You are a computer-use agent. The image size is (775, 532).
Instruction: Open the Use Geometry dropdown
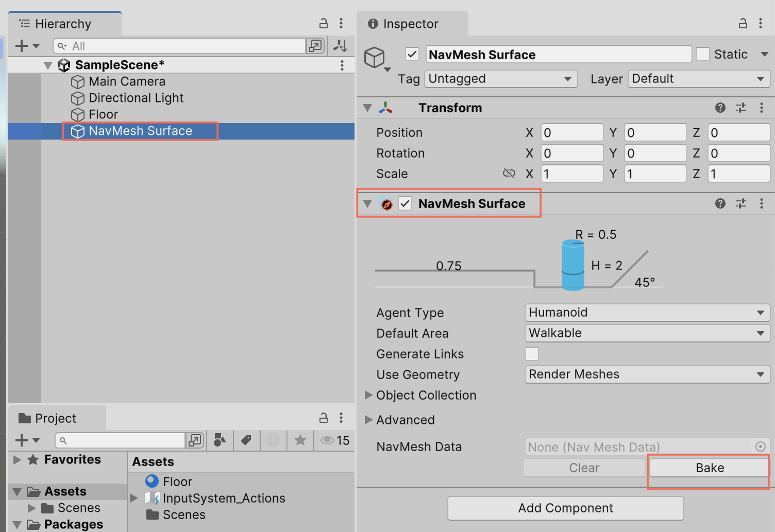click(646, 374)
